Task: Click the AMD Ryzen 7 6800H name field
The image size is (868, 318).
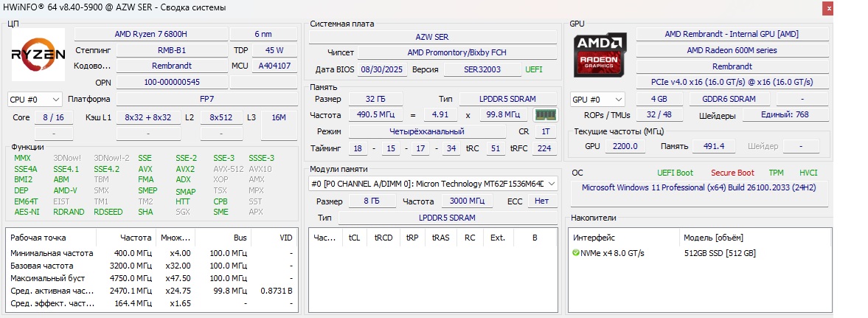Action: pyautogui.click(x=151, y=34)
